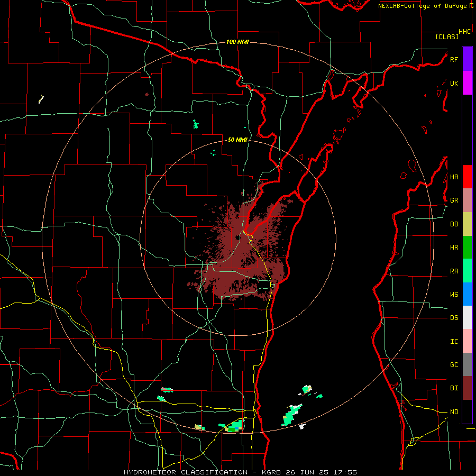Click the RF legend label

coord(454,59)
